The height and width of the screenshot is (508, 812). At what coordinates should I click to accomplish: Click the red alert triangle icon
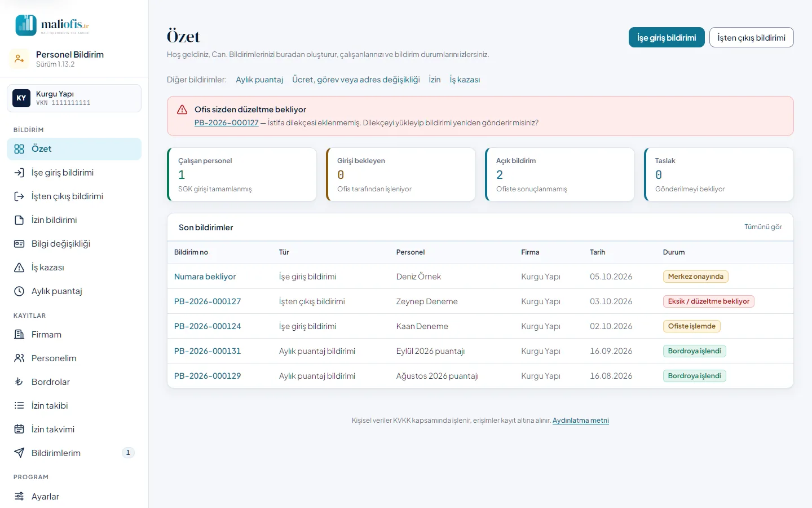(x=182, y=110)
